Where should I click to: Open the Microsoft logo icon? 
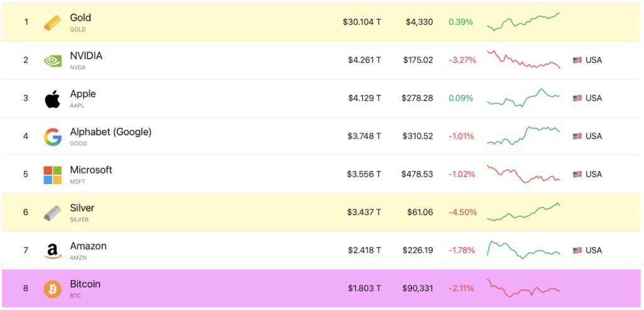[x=53, y=175]
